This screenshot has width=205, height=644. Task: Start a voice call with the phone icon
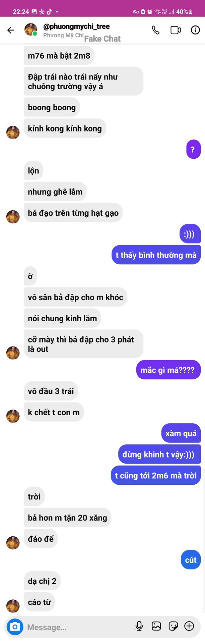(x=156, y=30)
